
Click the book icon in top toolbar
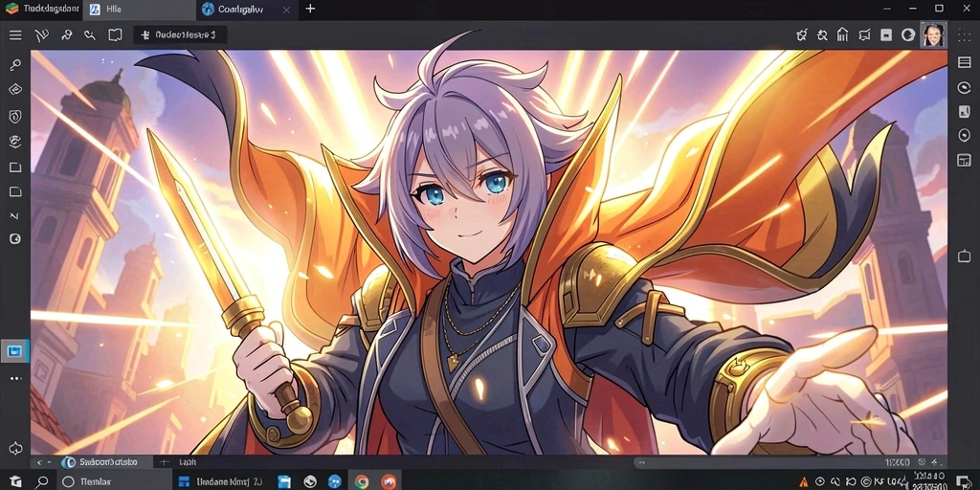115,35
